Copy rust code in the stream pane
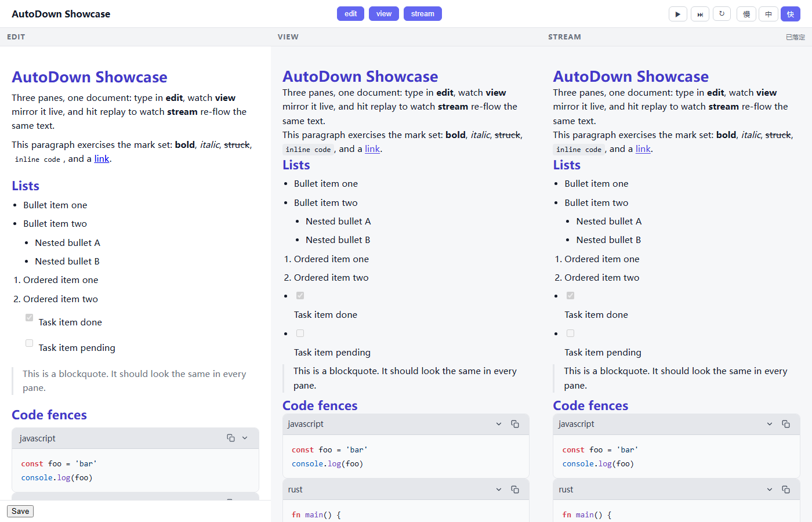Image resolution: width=812 pixels, height=522 pixels. tap(786, 490)
